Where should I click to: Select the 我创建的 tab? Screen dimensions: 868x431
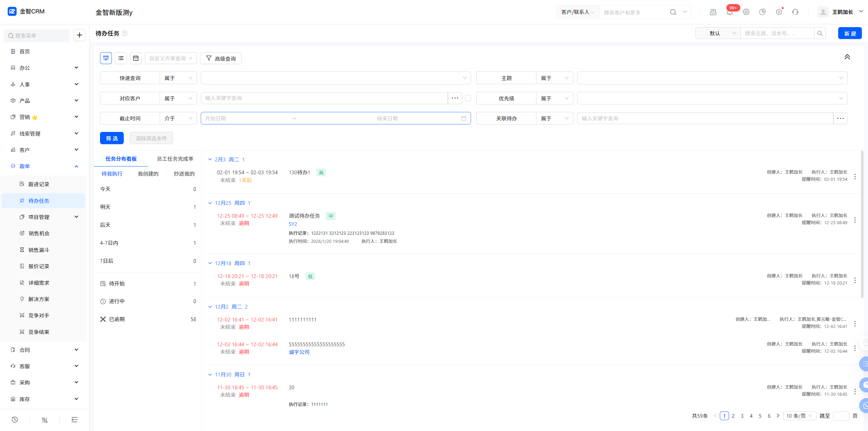[148, 174]
